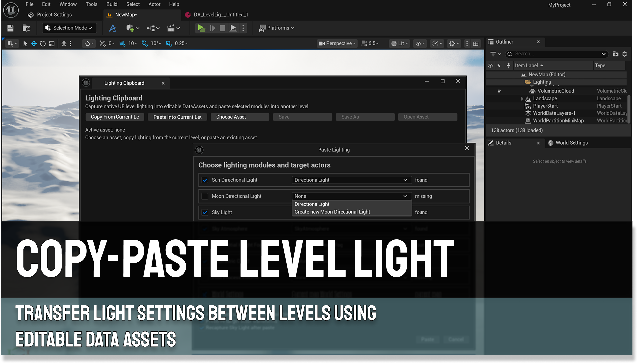Click the Choose Asset button
Screen dimensions: 638x364
click(240, 117)
